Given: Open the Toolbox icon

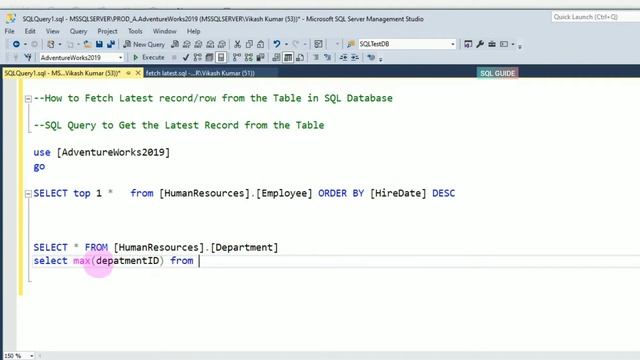Looking at the screenshot, I should click(x=492, y=44).
